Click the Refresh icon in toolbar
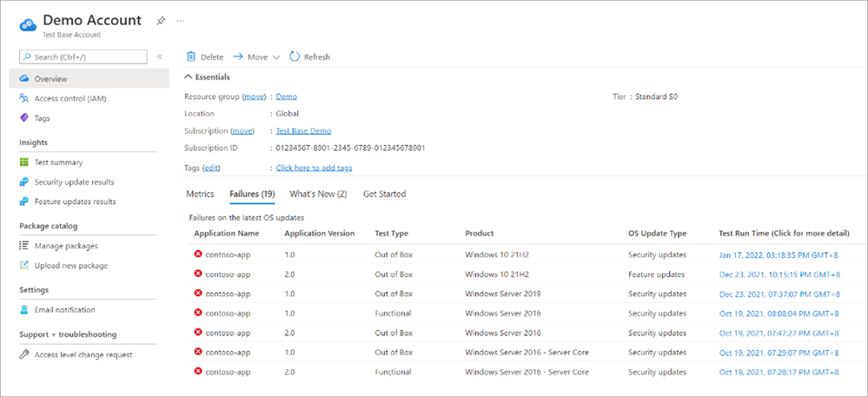 click(295, 57)
